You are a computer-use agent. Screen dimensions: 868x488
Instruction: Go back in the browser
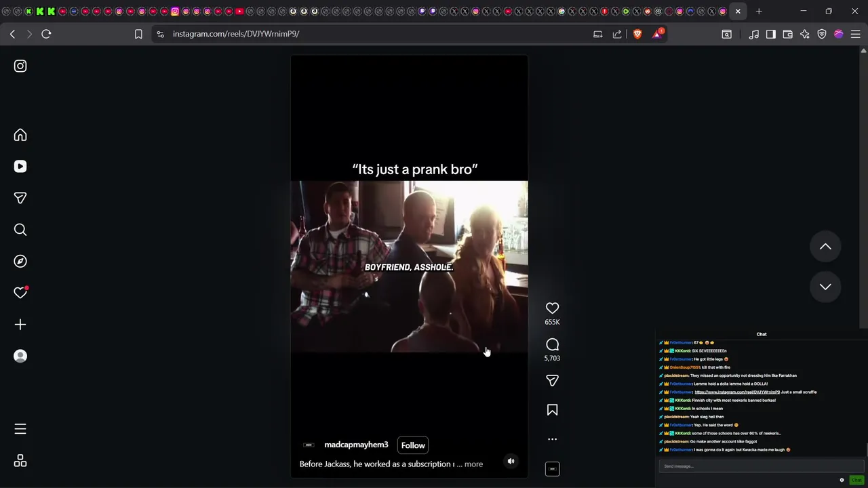(12, 34)
